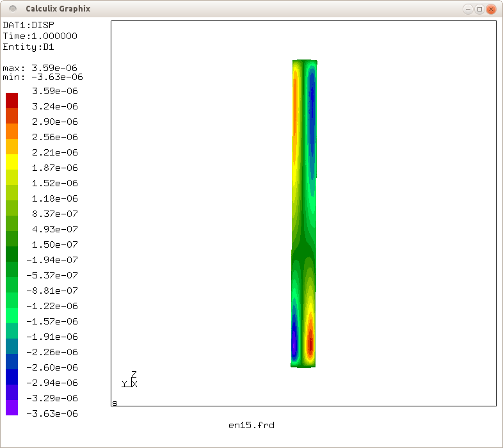Close the Calculix Graphix window

pyautogui.click(x=491, y=9)
